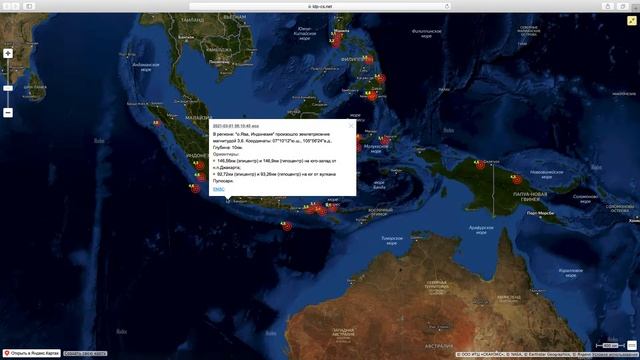
Task: Click the ВЬЕТНАМ country label
Action: coord(235,17)
